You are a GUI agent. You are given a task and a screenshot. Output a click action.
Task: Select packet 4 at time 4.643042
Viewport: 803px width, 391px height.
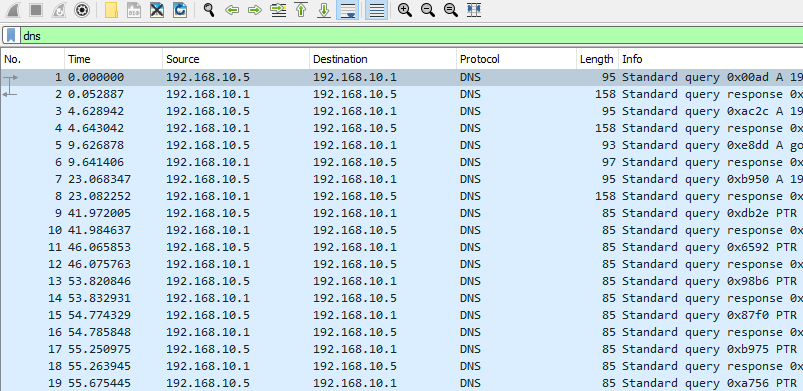(402, 128)
